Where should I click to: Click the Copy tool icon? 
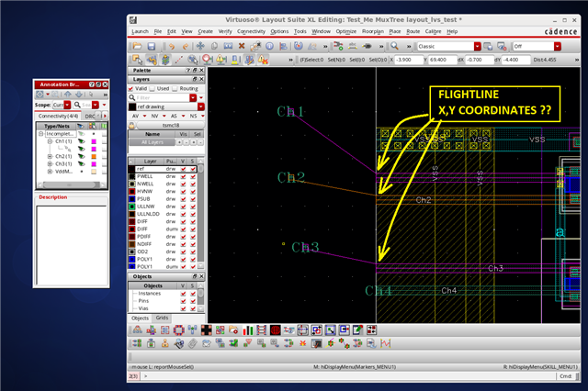[214, 46]
